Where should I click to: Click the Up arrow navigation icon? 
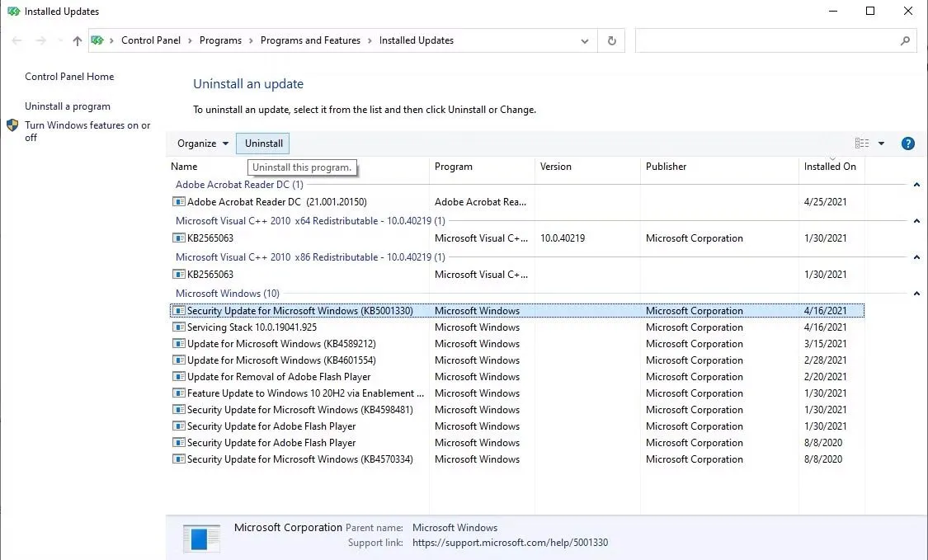(x=77, y=40)
